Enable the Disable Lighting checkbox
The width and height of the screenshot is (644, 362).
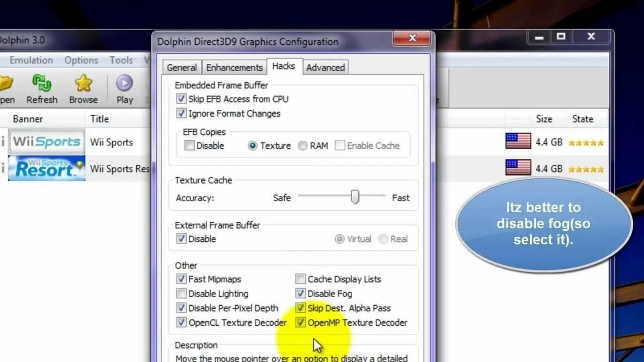point(182,294)
